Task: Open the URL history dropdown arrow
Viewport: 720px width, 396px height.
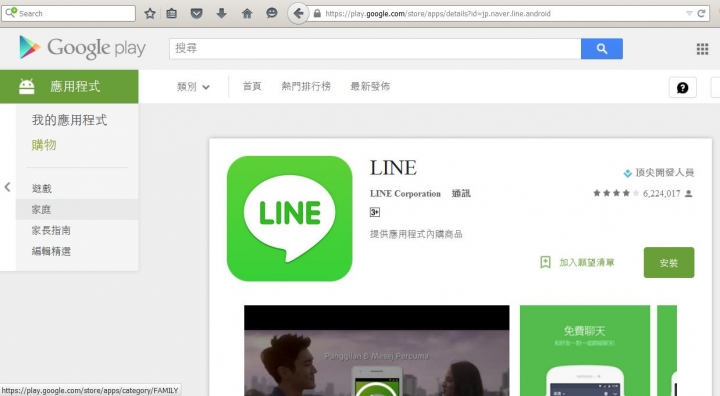Action: point(689,13)
